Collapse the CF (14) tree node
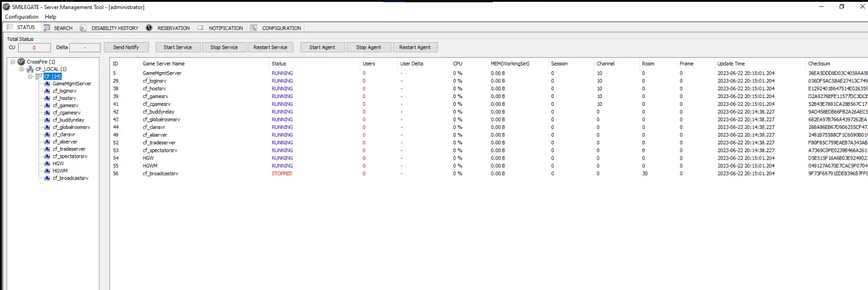868x290 pixels. coord(30,76)
